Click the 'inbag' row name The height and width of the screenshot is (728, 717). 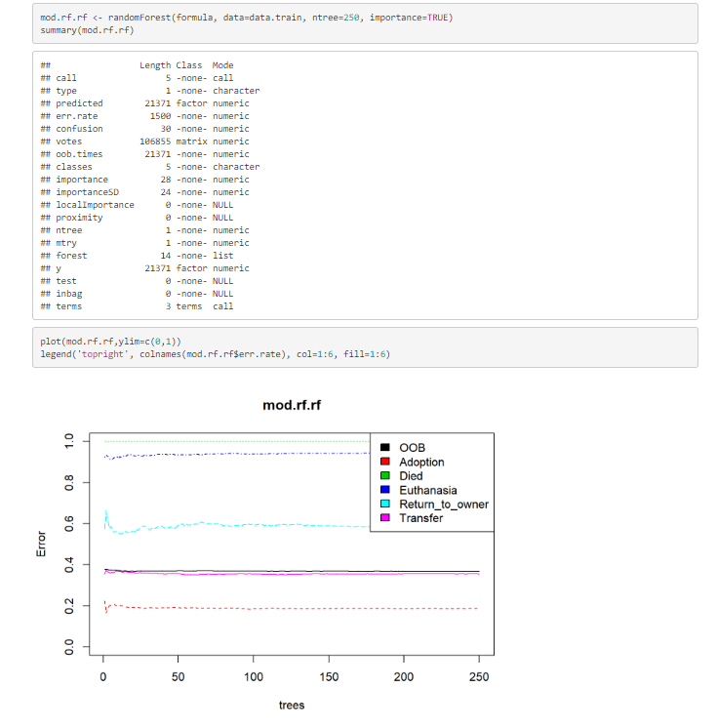click(69, 294)
